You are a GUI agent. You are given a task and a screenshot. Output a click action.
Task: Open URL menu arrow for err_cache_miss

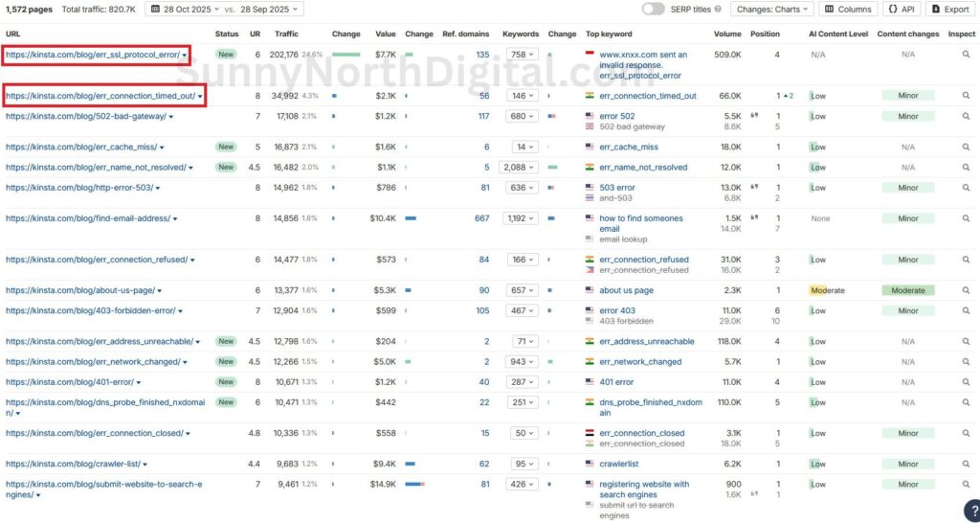[x=162, y=148]
